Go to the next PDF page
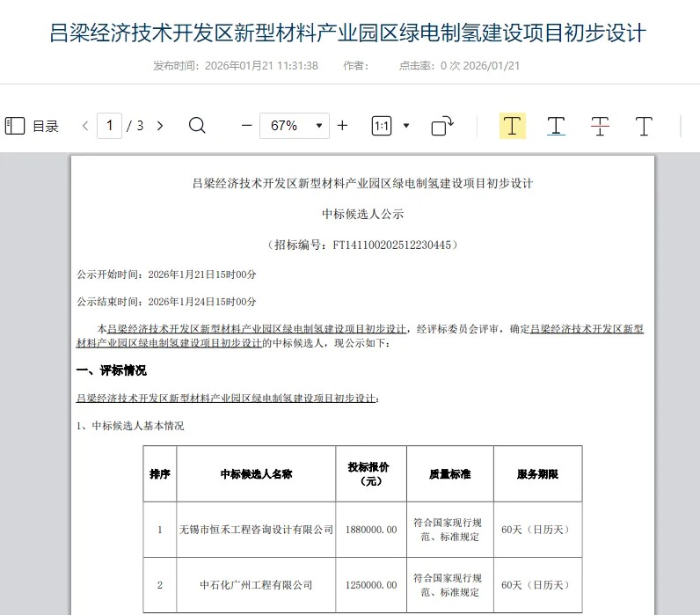This screenshot has width=700, height=615. (160, 126)
